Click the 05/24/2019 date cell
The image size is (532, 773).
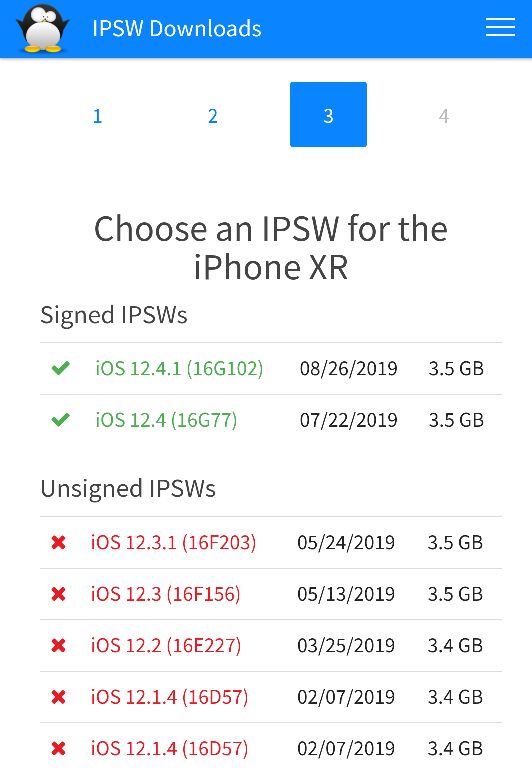(346, 543)
